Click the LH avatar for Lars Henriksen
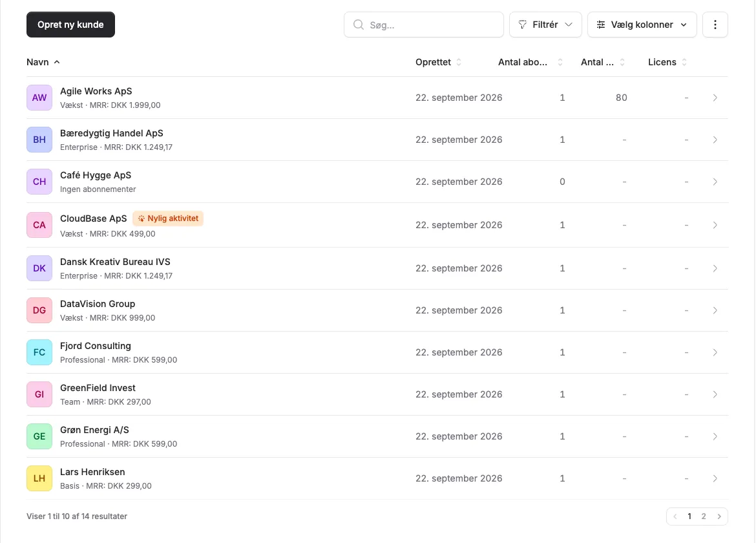Screen dimensions: 756x543 pos(39,478)
